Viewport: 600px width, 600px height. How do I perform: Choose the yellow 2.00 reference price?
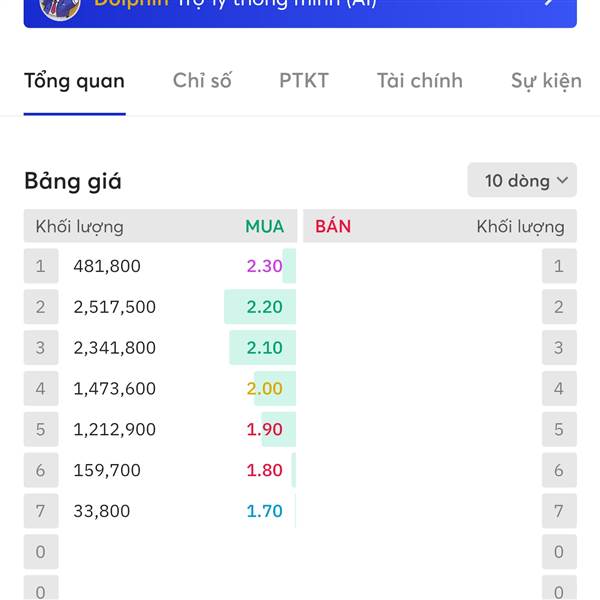point(264,389)
